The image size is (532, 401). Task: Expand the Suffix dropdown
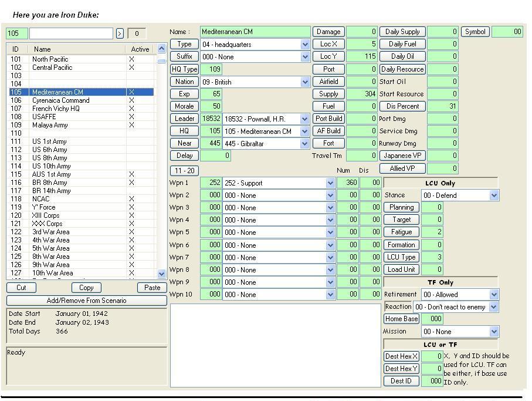(305, 57)
